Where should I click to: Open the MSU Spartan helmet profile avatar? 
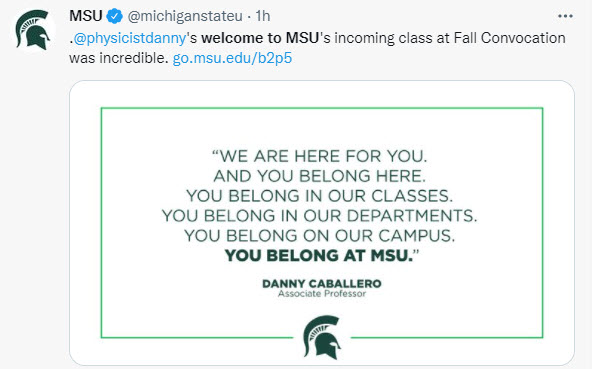[x=33, y=30]
